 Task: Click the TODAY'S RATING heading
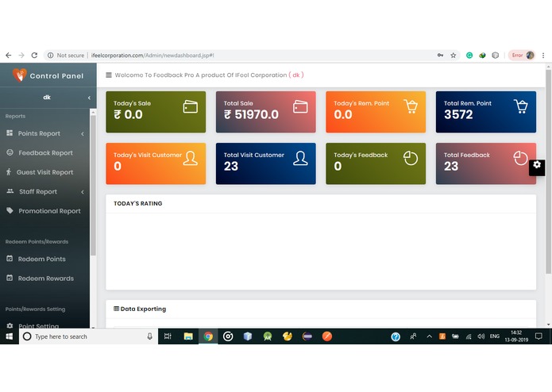(138, 204)
